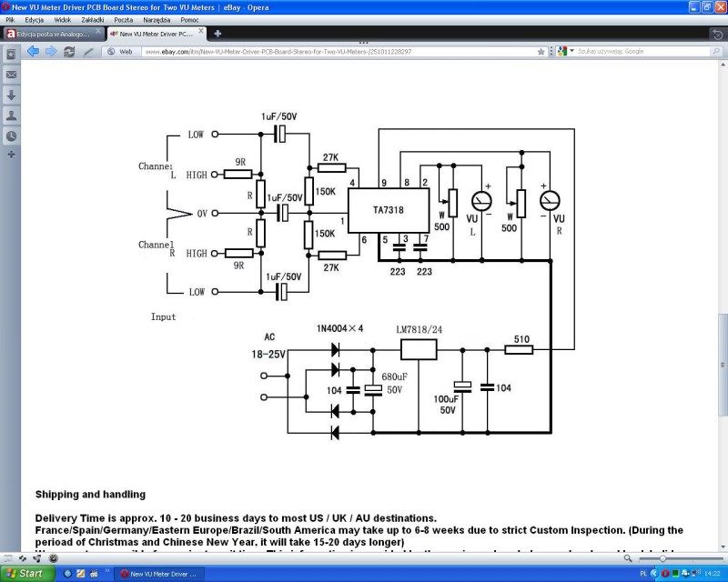Click the Opera Unite icon in status bar
Viewport: 728px width, 582px height.
[x=37, y=557]
